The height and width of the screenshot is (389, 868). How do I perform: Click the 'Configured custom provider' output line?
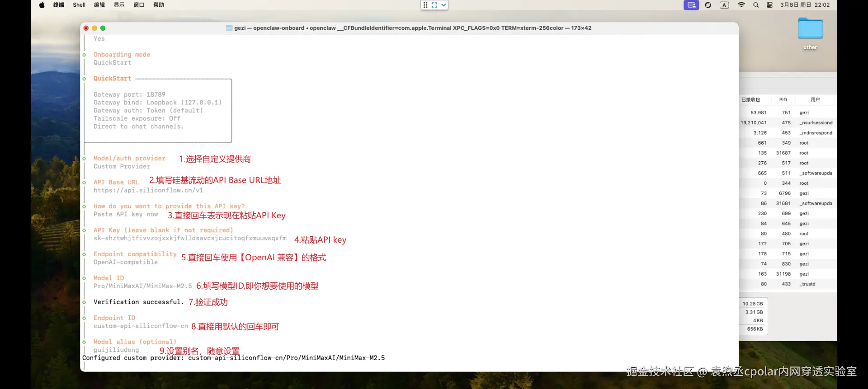tap(233, 358)
